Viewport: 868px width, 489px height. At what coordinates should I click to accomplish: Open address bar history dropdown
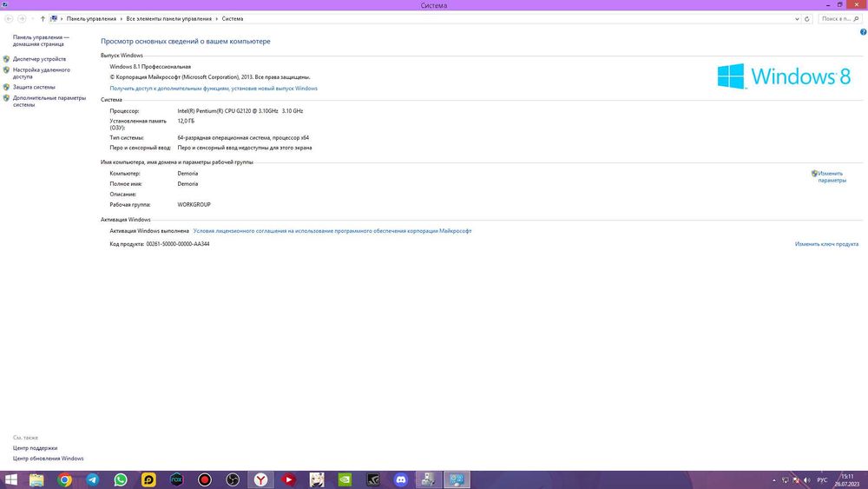[797, 19]
